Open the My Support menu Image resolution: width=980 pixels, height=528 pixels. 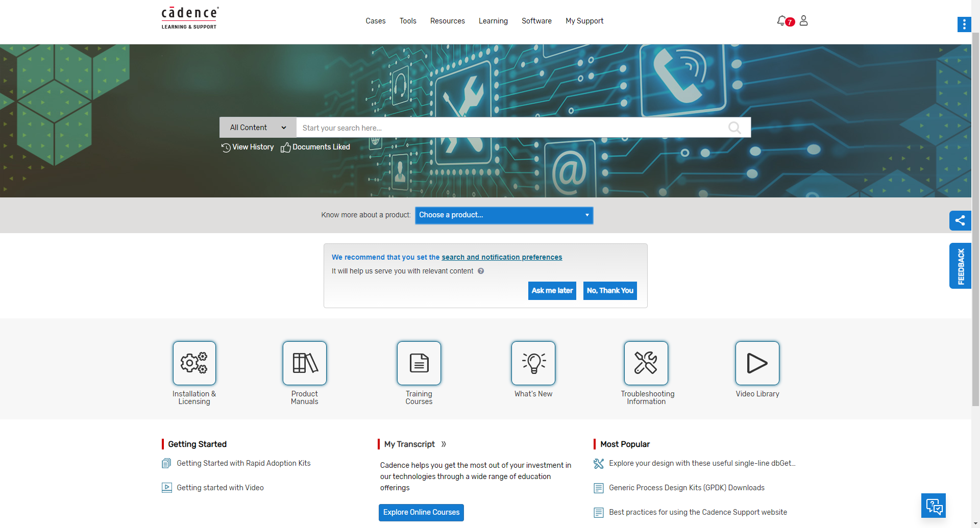click(584, 21)
